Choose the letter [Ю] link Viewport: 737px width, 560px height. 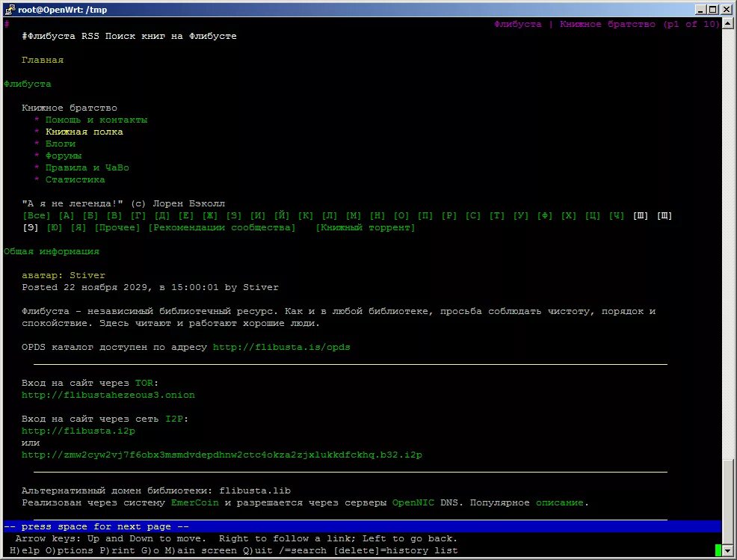point(55,227)
